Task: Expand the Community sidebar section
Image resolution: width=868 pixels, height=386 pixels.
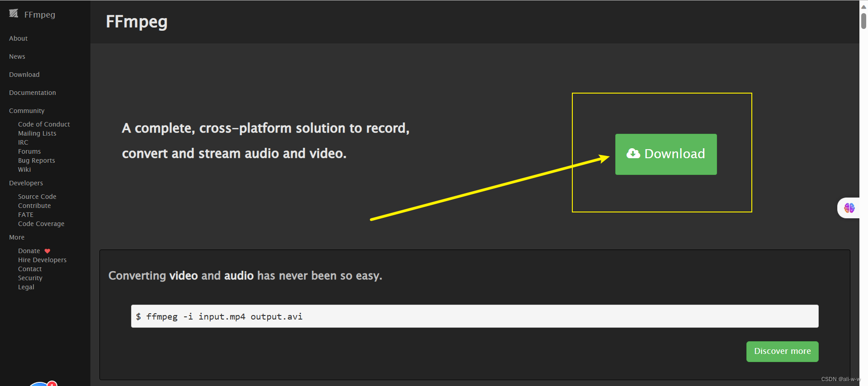Action: tap(27, 111)
